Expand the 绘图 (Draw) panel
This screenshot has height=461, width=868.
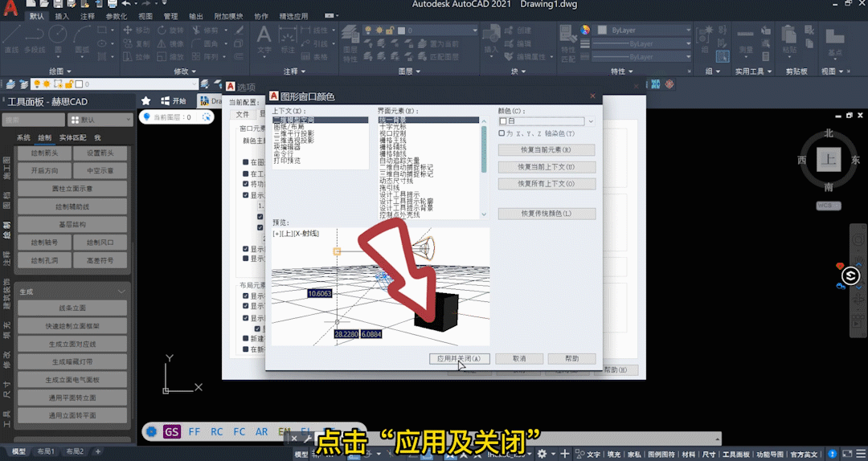pyautogui.click(x=59, y=71)
